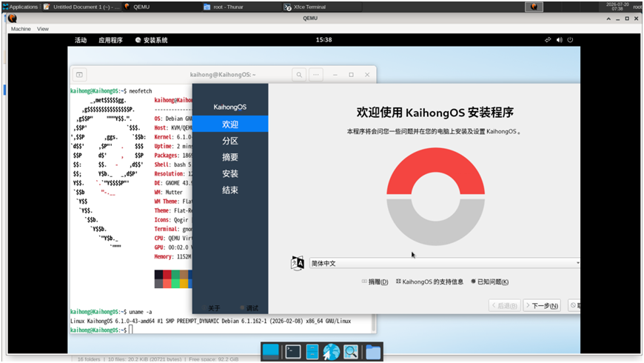Open the terminal icon in the dock
Image resolution: width=644 pixels, height=363 pixels.
tap(293, 352)
